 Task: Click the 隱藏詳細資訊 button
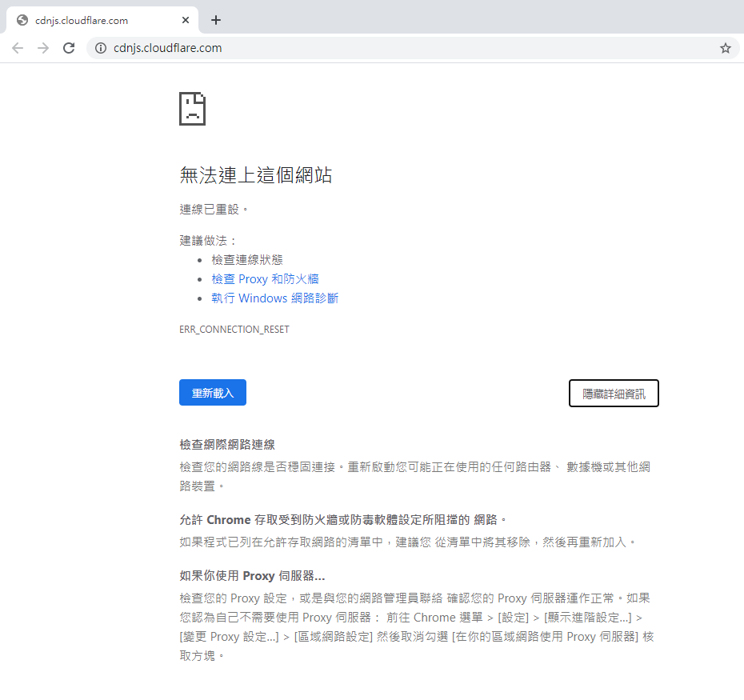click(x=614, y=394)
